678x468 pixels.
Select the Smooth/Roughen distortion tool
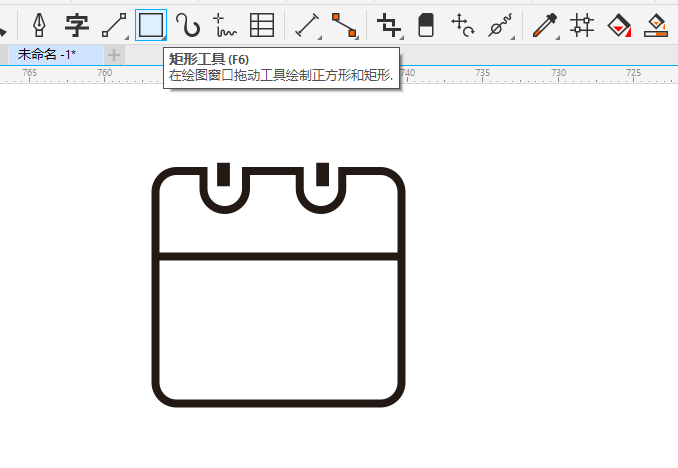pos(500,25)
